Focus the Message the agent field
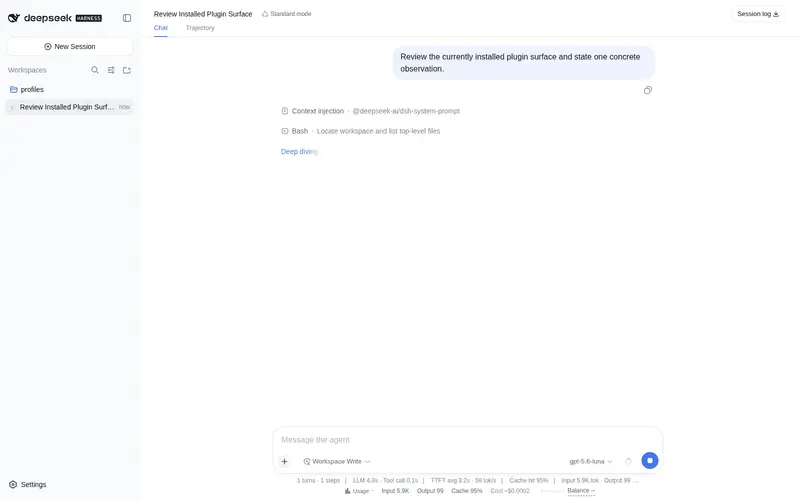This screenshot has height=500, width=800. tap(467, 440)
